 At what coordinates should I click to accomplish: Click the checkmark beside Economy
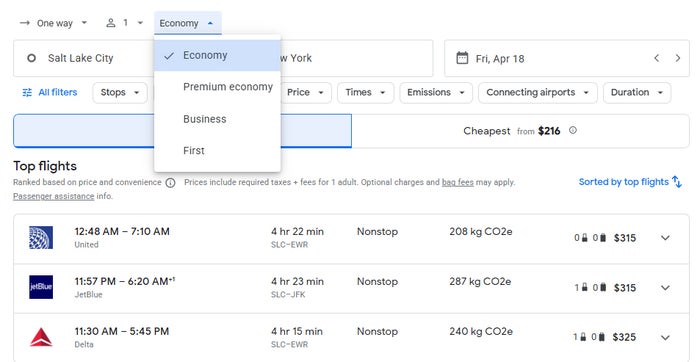click(169, 56)
